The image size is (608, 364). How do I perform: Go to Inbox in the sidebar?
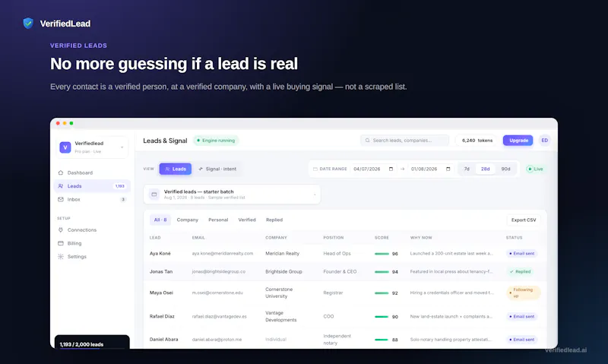(74, 199)
